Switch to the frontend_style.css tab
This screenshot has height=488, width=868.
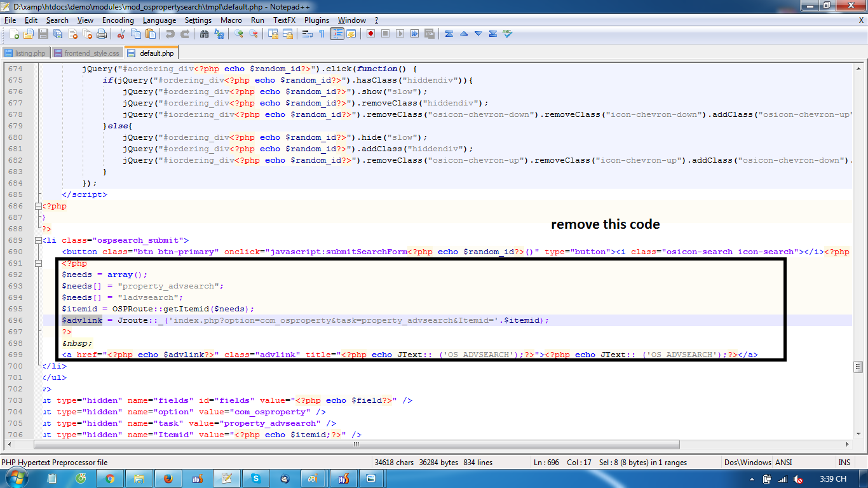pos(86,53)
